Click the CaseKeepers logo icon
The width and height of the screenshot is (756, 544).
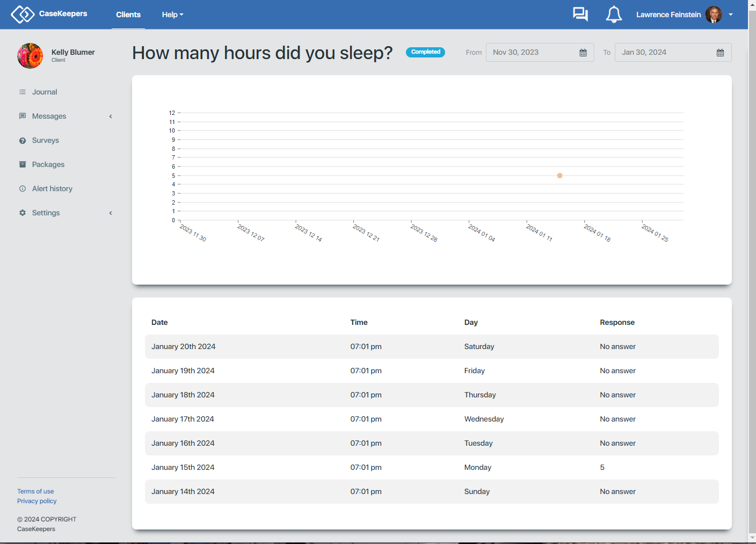coord(23,14)
